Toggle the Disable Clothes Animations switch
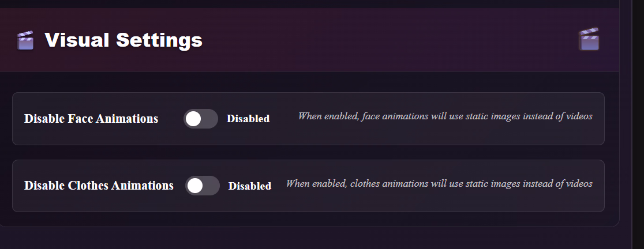This screenshot has width=644, height=249. tap(202, 186)
